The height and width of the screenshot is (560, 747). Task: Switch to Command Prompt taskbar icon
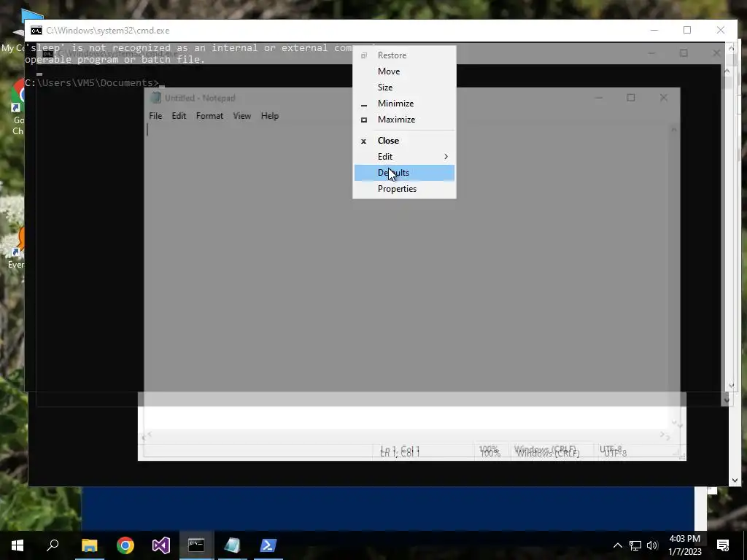click(196, 545)
